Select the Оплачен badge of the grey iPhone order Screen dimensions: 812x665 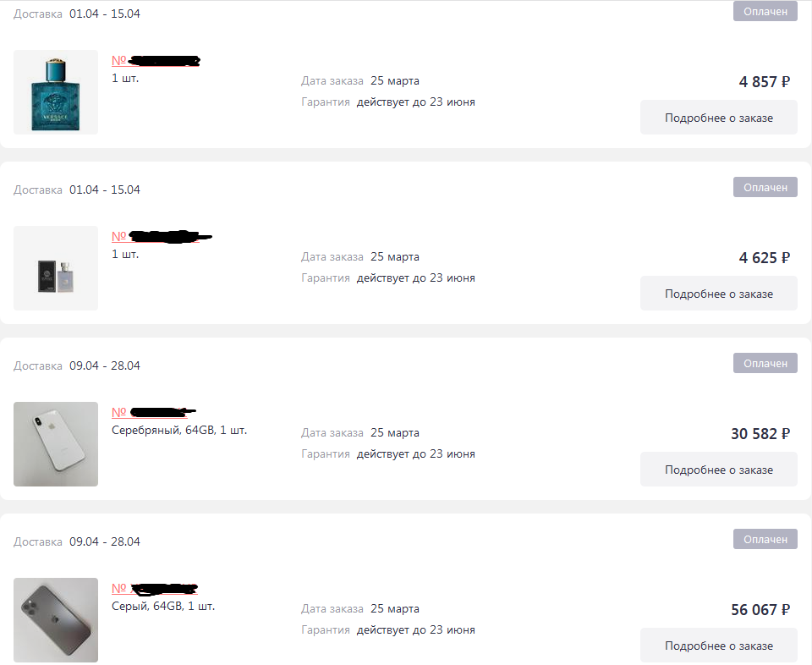click(x=765, y=539)
